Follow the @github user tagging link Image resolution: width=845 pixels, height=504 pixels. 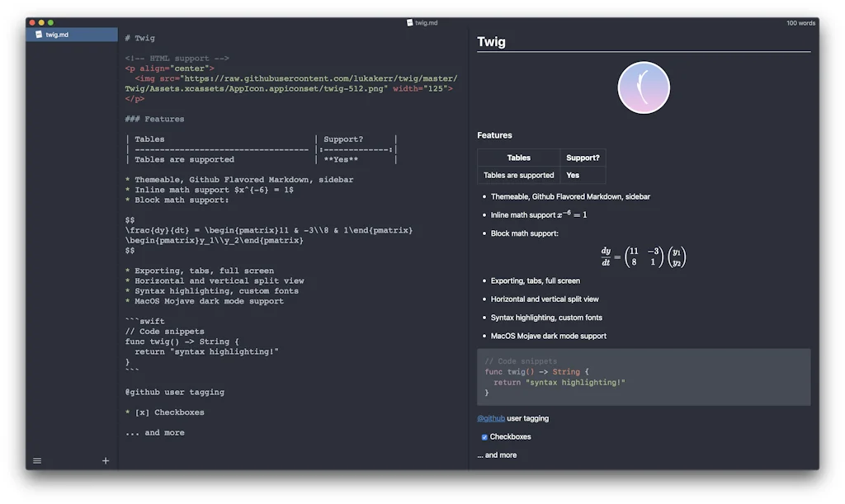[x=491, y=418]
